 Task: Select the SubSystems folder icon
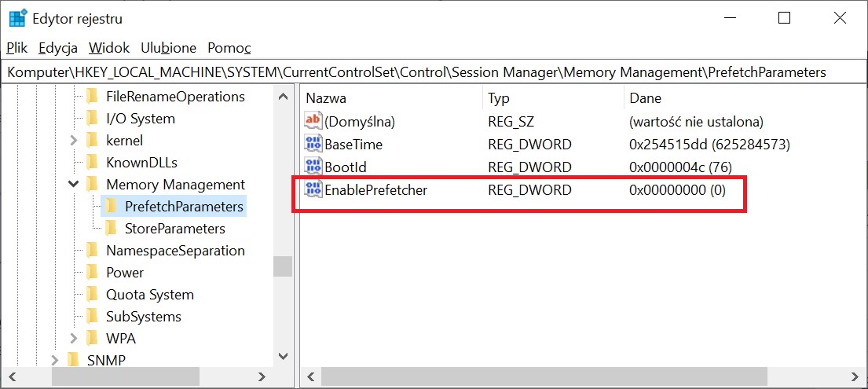(x=93, y=317)
